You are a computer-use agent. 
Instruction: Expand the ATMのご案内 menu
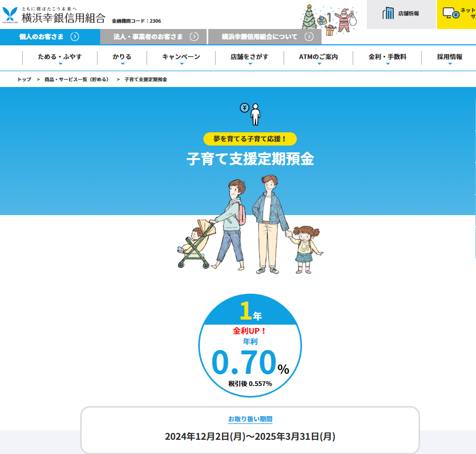pyautogui.click(x=318, y=57)
